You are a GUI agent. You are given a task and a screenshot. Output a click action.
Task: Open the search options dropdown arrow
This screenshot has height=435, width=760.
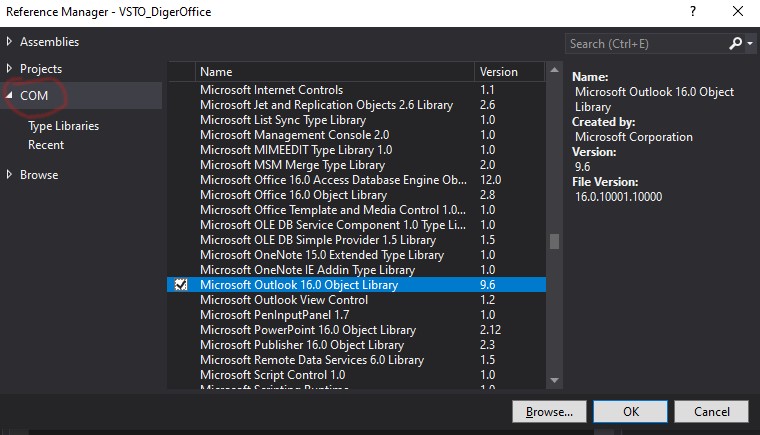point(750,44)
